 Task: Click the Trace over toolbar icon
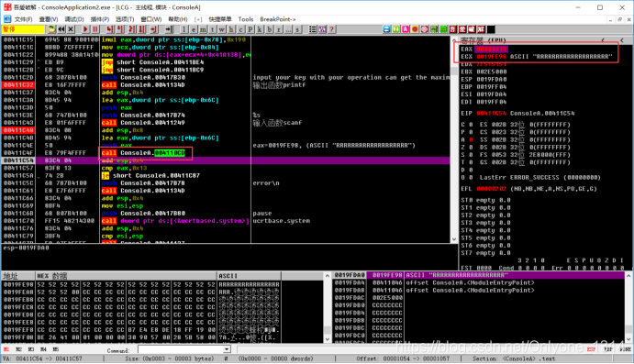click(x=142, y=29)
